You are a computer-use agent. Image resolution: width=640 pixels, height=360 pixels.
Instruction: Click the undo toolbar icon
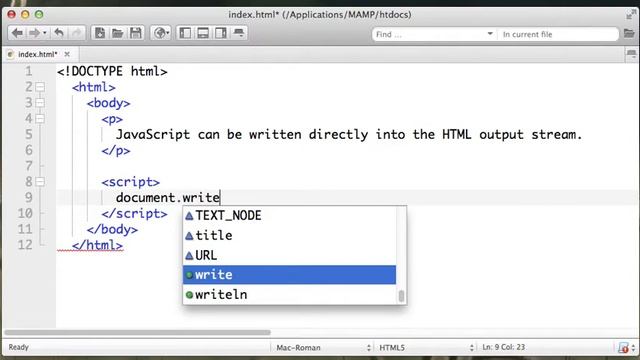click(59, 33)
